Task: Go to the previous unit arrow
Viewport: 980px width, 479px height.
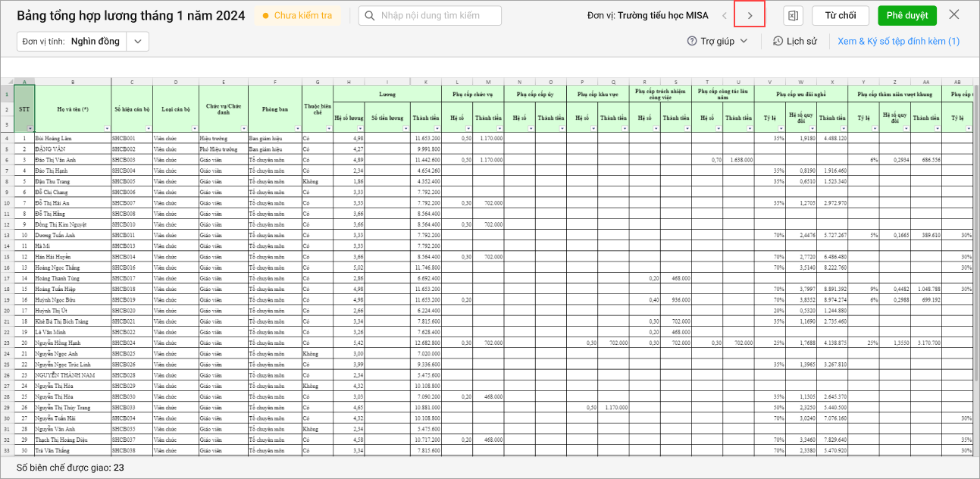Action: (725, 16)
